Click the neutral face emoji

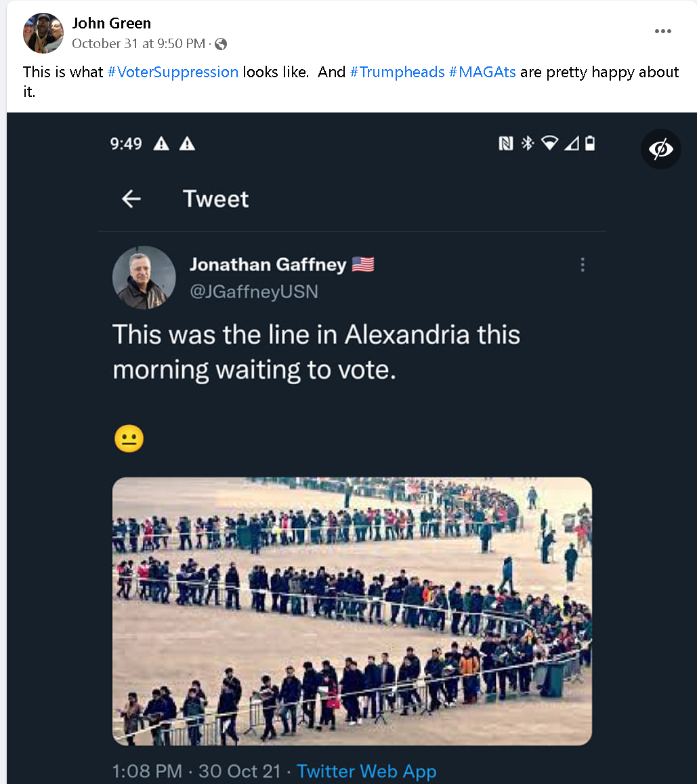coord(129,439)
